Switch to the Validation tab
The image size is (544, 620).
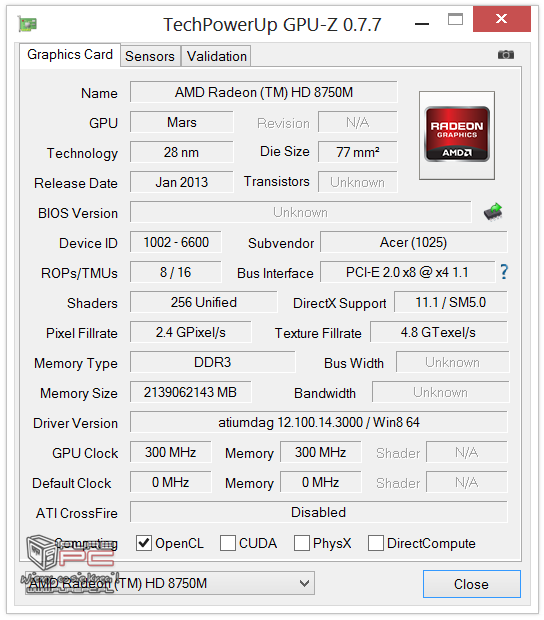(217, 56)
